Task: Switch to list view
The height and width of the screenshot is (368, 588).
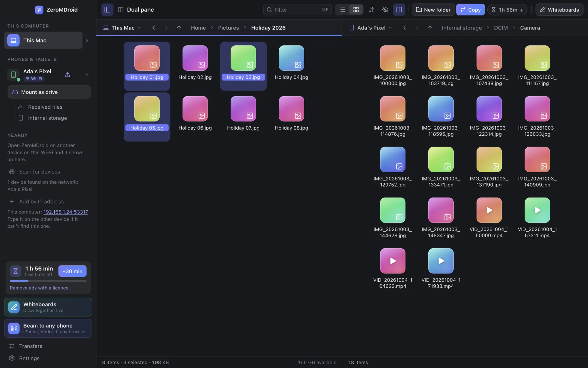Action: (x=343, y=10)
